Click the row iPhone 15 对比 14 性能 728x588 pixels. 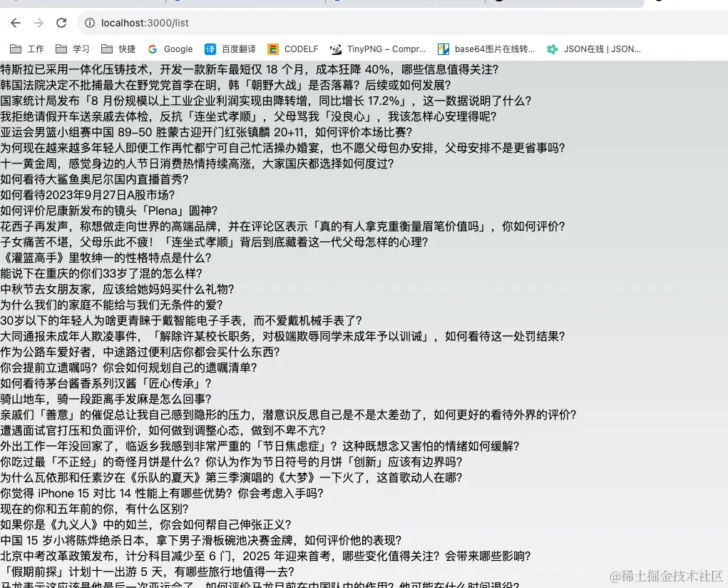(162, 494)
